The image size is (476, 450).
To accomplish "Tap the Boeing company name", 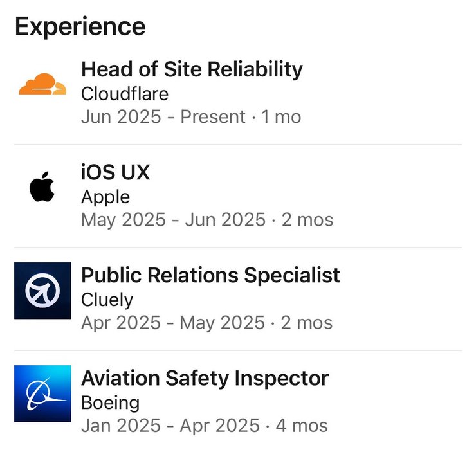I will 110,403.
